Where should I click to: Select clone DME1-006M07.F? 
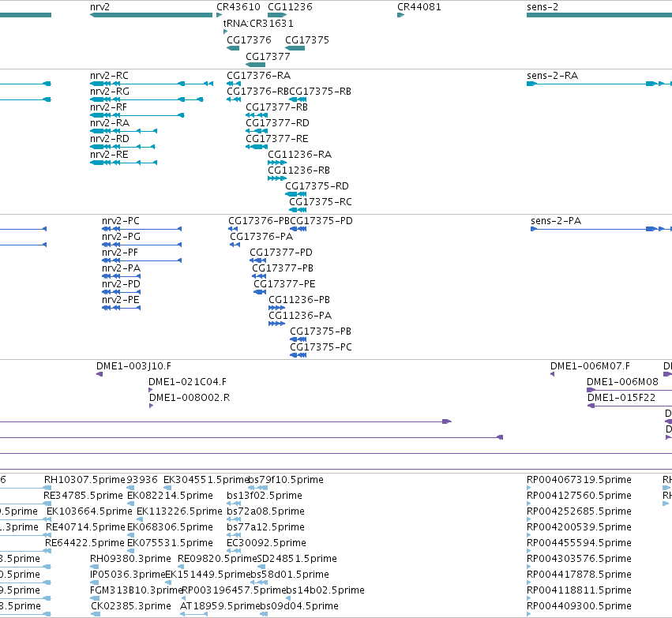point(590,366)
